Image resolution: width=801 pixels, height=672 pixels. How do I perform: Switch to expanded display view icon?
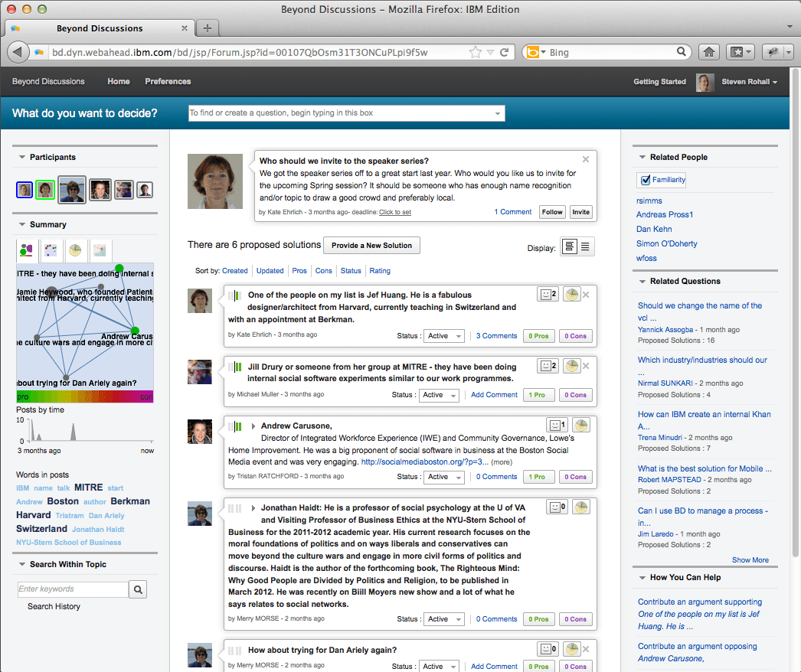(569, 246)
